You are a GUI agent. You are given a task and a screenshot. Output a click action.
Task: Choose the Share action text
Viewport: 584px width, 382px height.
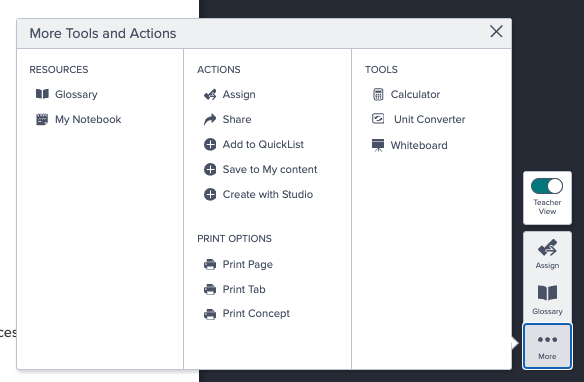237,119
